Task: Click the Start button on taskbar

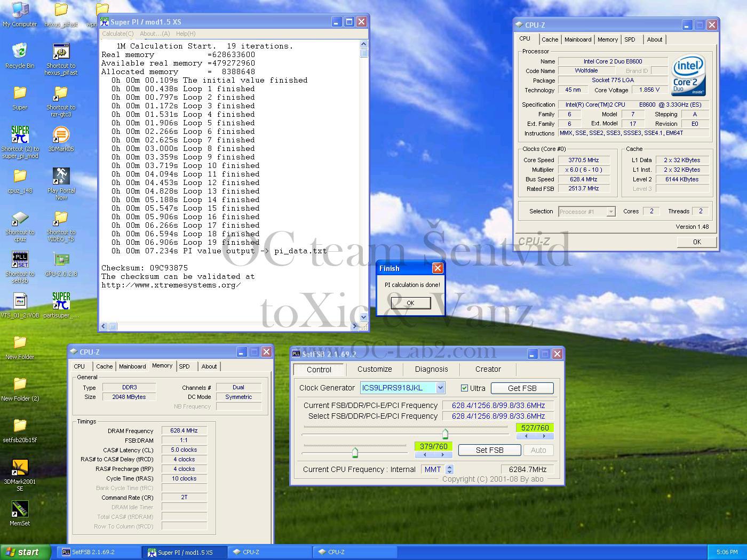Action: pyautogui.click(x=26, y=552)
